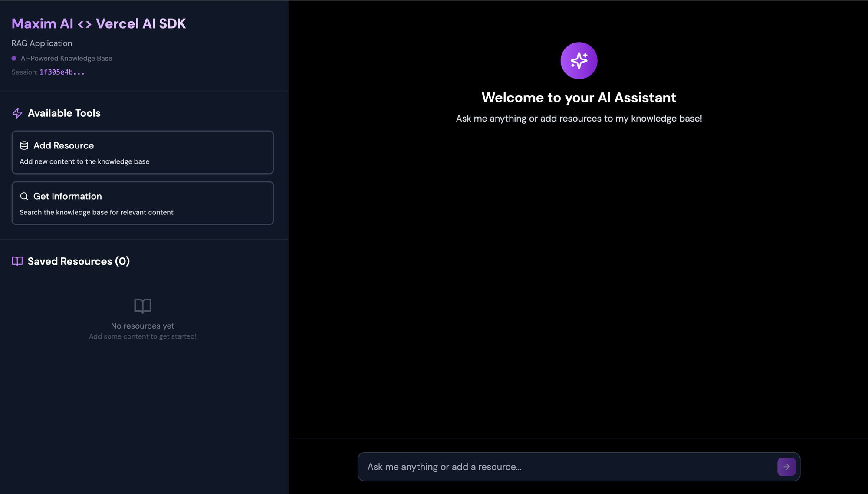Click 'Welcome to your AI Assistant' heading

pyautogui.click(x=579, y=98)
